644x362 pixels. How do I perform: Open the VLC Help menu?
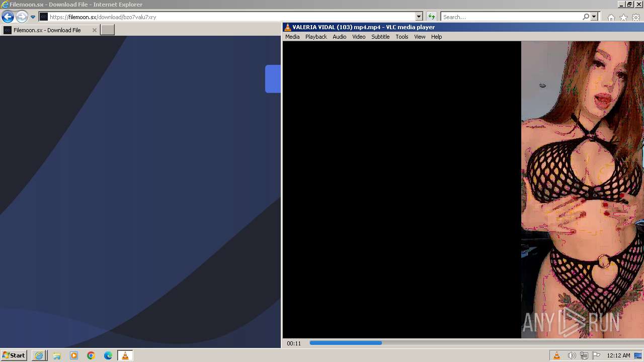436,37
